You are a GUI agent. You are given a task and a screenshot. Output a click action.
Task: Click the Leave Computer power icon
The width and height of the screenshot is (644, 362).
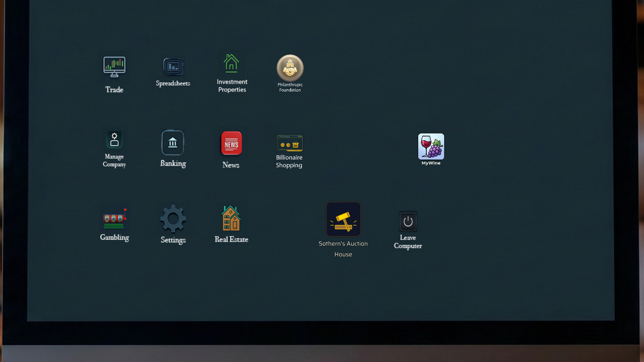pyautogui.click(x=408, y=221)
